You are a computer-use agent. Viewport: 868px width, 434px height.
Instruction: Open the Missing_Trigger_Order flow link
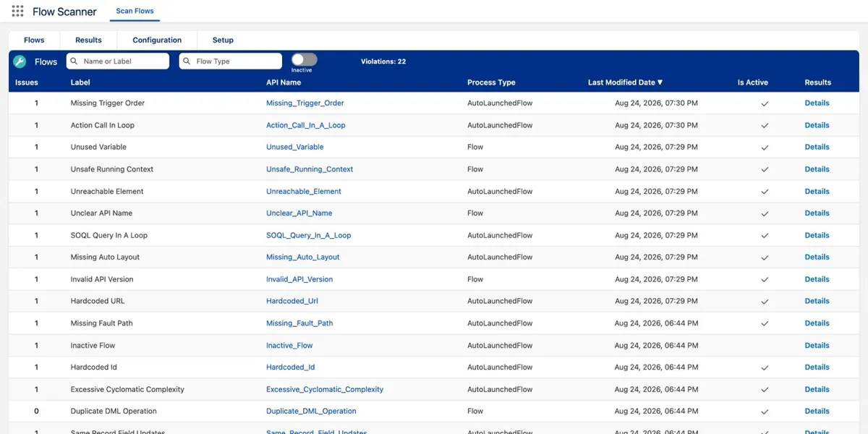(305, 103)
